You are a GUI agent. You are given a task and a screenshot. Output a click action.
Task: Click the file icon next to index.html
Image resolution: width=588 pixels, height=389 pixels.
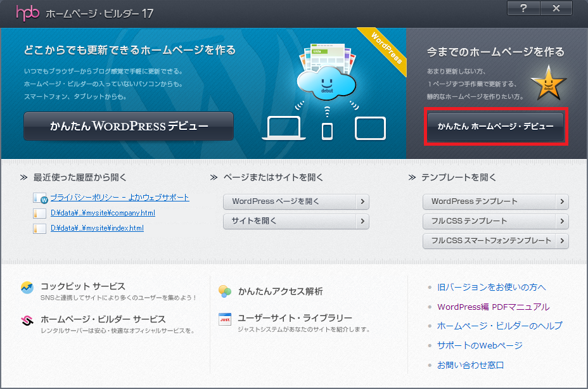[39, 228]
